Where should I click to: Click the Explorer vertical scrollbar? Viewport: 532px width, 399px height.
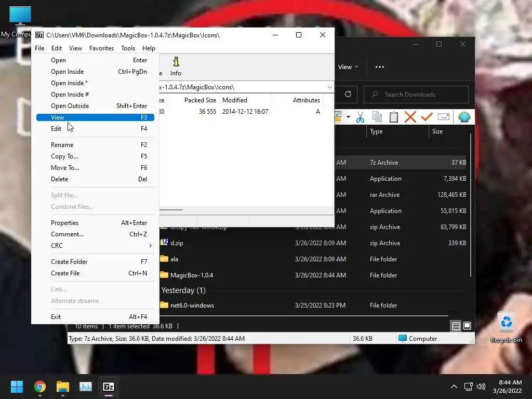tap(470, 205)
